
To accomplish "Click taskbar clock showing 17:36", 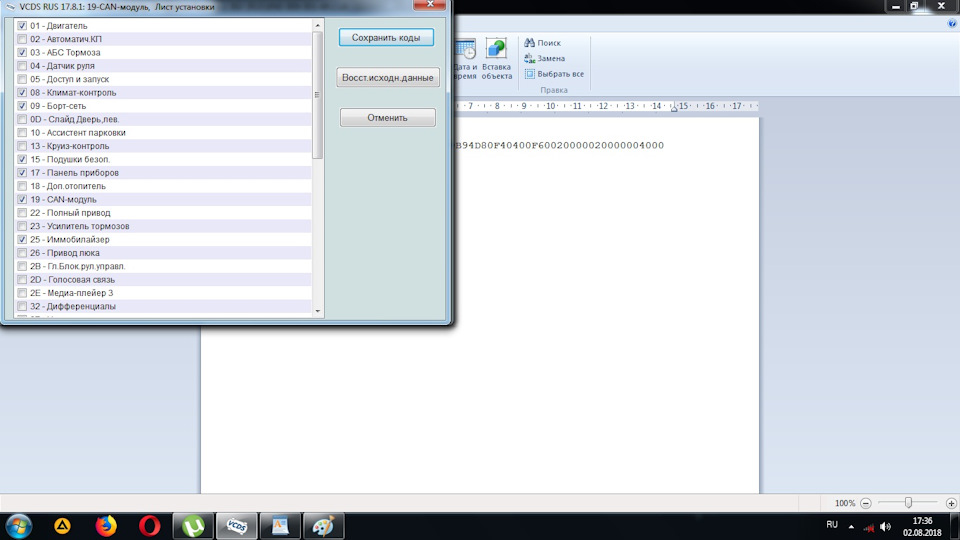I will point(922,527).
